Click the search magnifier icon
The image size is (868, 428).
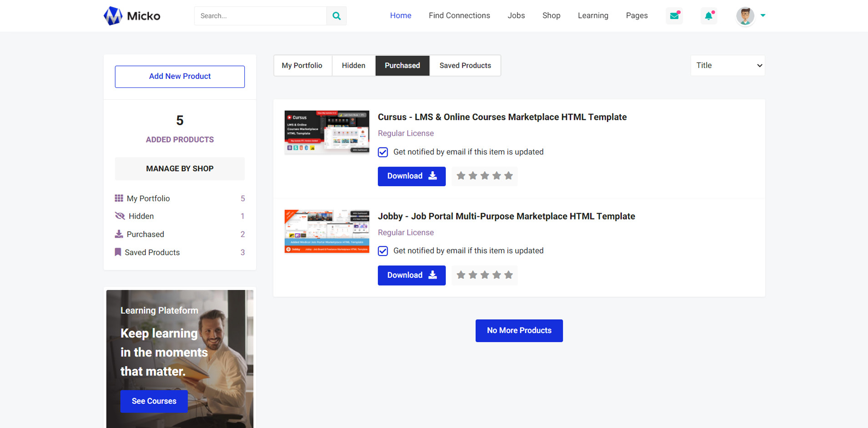click(336, 16)
